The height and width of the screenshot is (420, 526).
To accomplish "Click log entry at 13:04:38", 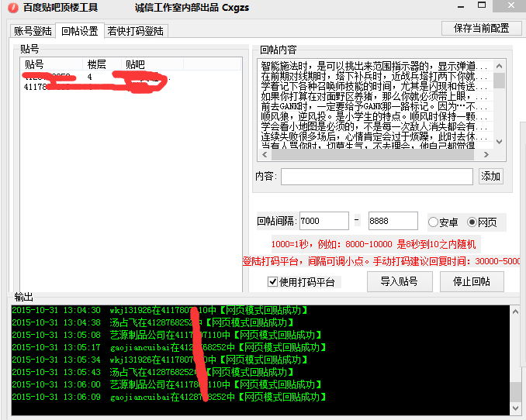I will point(153,322).
